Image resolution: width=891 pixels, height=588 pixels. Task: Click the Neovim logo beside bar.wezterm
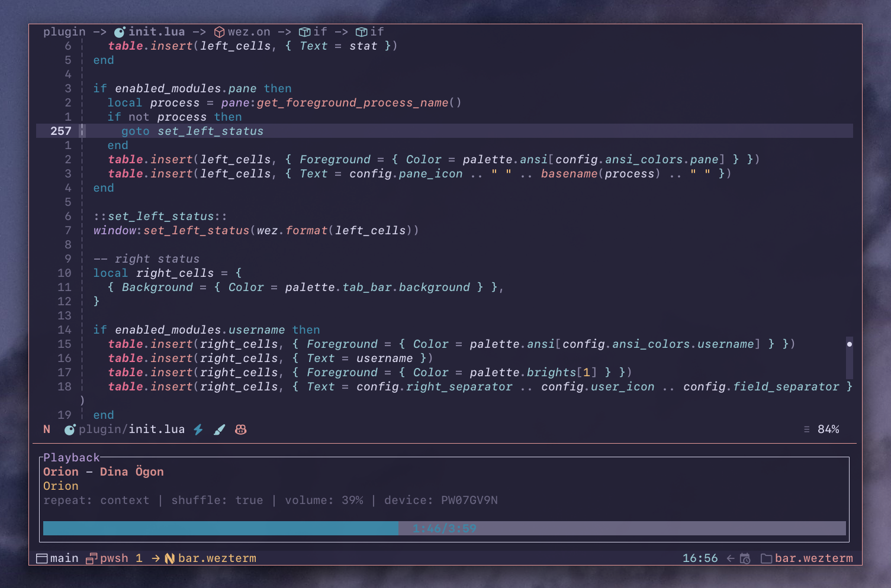pyautogui.click(x=170, y=558)
